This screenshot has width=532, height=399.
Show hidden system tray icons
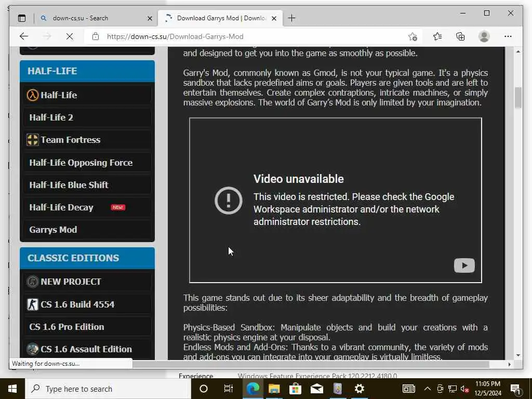[428, 389]
